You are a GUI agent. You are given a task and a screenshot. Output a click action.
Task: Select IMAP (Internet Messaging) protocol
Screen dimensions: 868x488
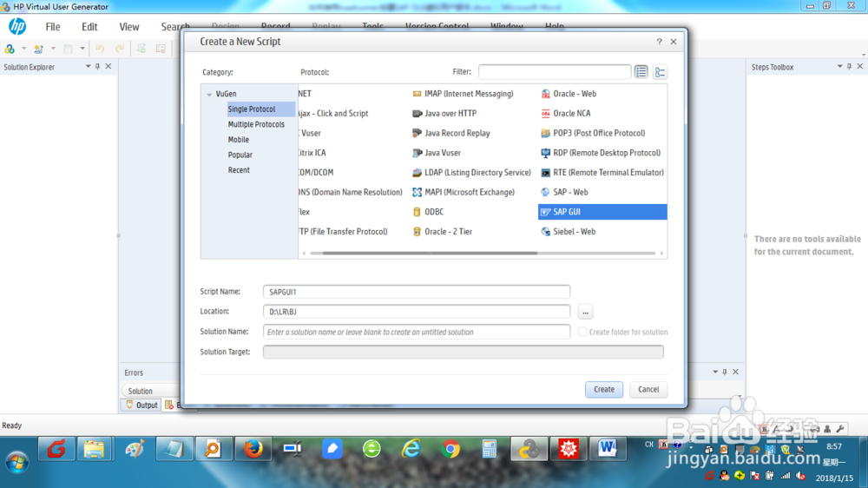463,94
